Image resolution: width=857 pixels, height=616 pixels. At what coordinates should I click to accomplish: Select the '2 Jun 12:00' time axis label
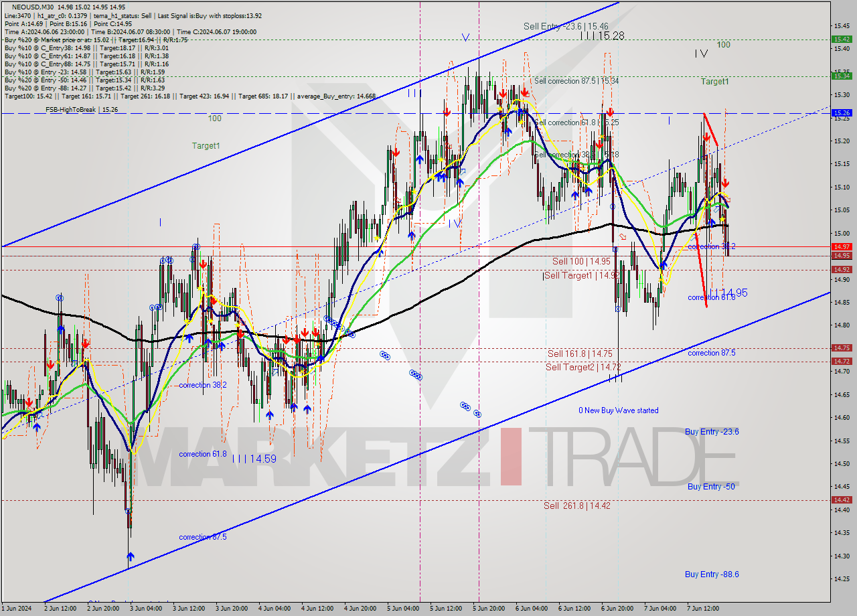[60, 609]
